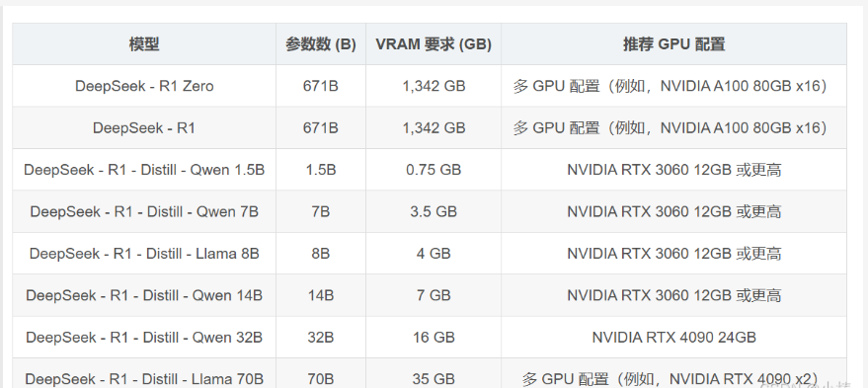Select the DeepSeek - R1 Zero model cell

click(x=144, y=86)
